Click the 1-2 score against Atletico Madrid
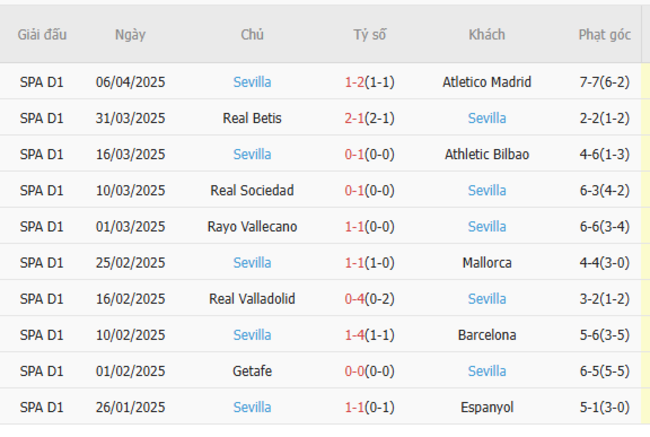The height and width of the screenshot is (437, 650). (x=355, y=82)
